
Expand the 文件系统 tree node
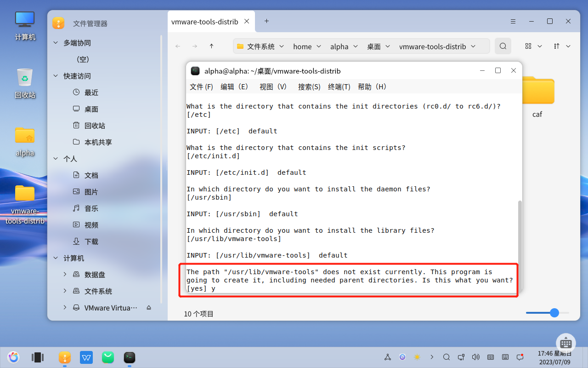coord(65,291)
